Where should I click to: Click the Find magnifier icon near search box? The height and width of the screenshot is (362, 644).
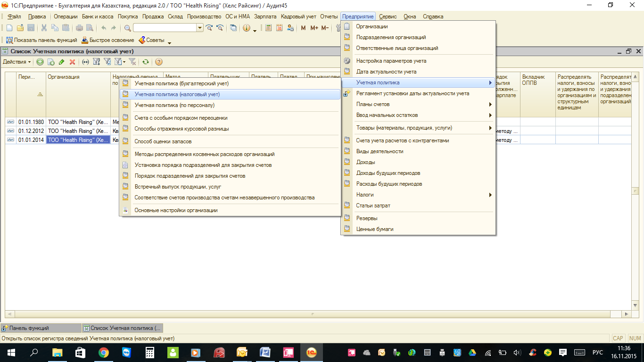coord(127,28)
